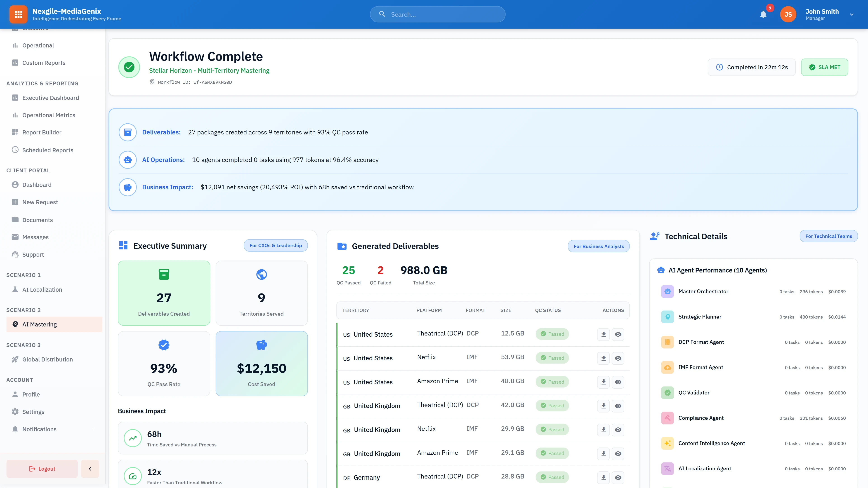Click inside the Search field
Screen dimensions: 868x488
tap(437, 14)
